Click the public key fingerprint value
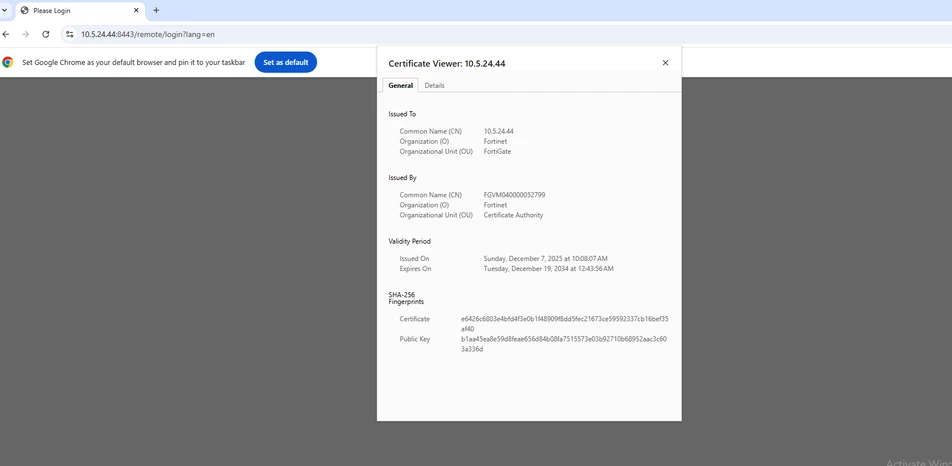 click(564, 344)
